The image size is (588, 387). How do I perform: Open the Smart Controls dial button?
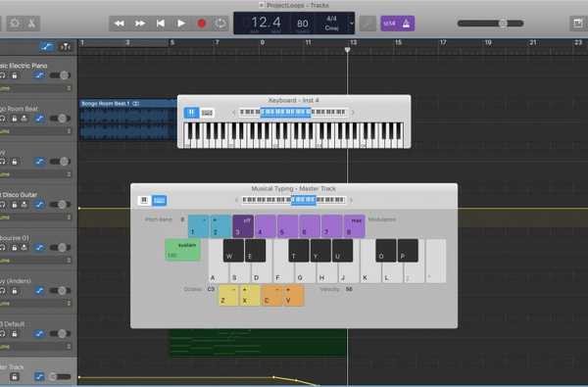click(x=15, y=24)
